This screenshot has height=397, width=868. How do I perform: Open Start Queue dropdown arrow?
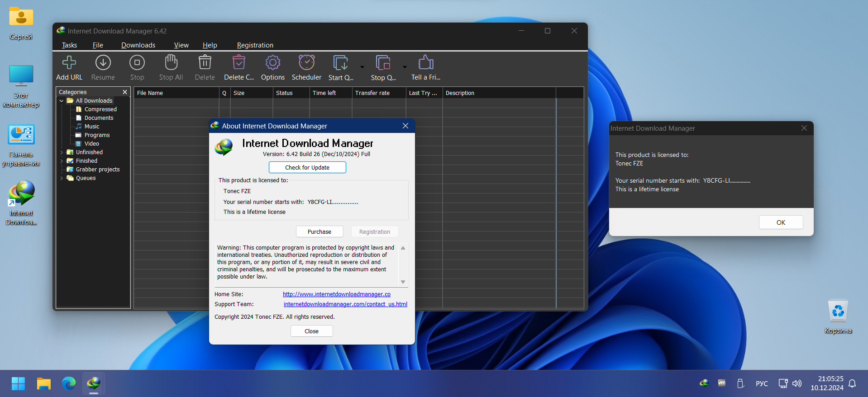tap(362, 67)
